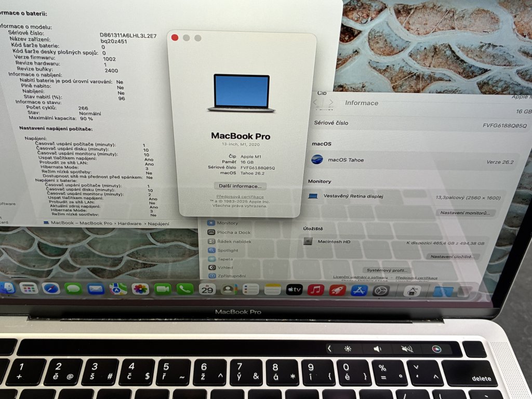
Task: Open Contacts from the Dock
Action: point(229,289)
